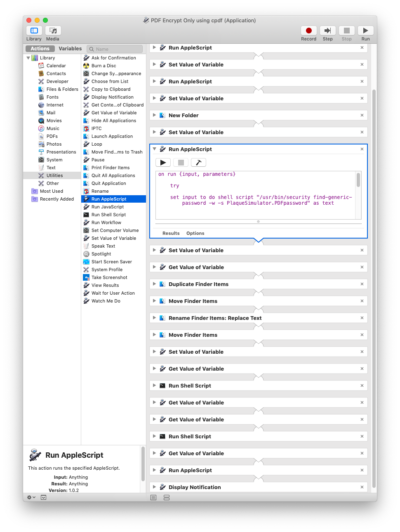Open the Options tab of Run AppleScript
Image resolution: width=400 pixels, height=532 pixels.
[195, 233]
